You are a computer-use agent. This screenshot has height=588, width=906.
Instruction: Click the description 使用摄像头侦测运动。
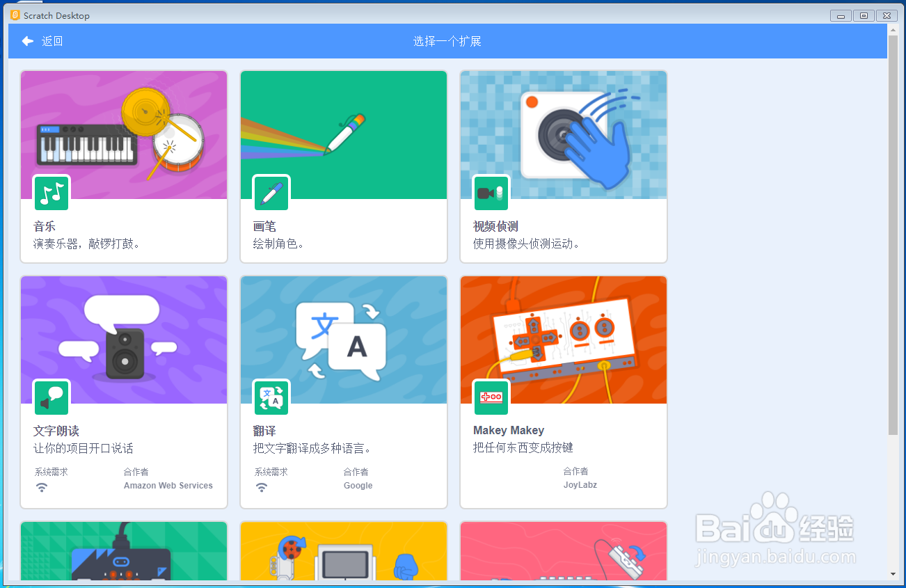527,244
